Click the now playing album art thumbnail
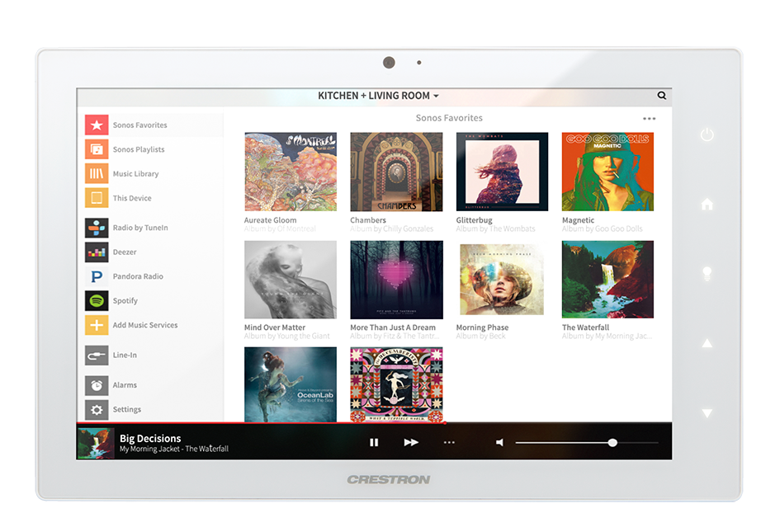780x532 pixels. click(x=96, y=442)
